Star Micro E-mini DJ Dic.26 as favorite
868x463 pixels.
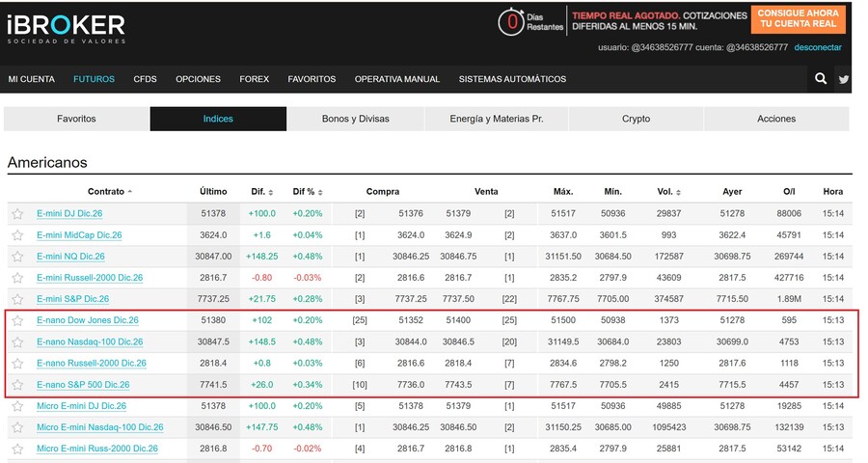[x=17, y=406]
